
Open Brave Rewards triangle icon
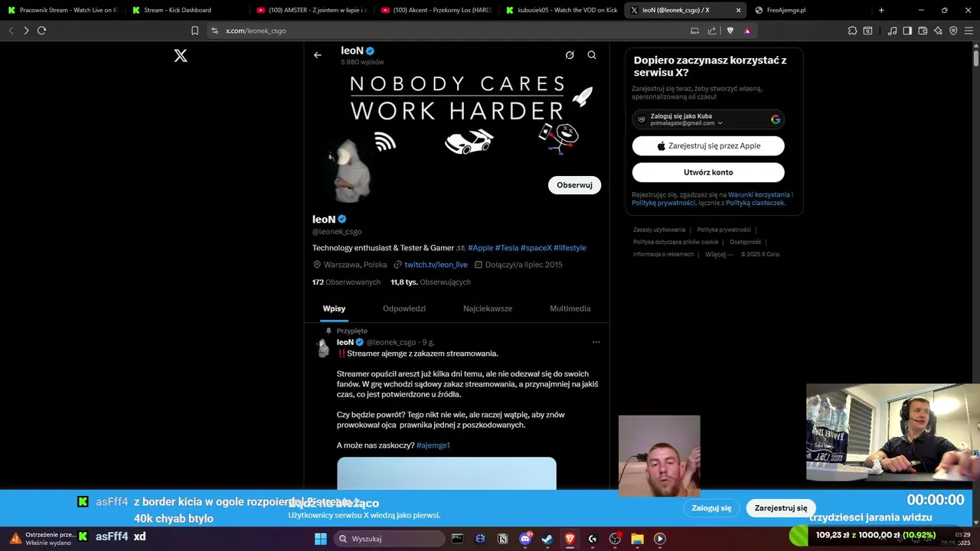click(x=747, y=31)
